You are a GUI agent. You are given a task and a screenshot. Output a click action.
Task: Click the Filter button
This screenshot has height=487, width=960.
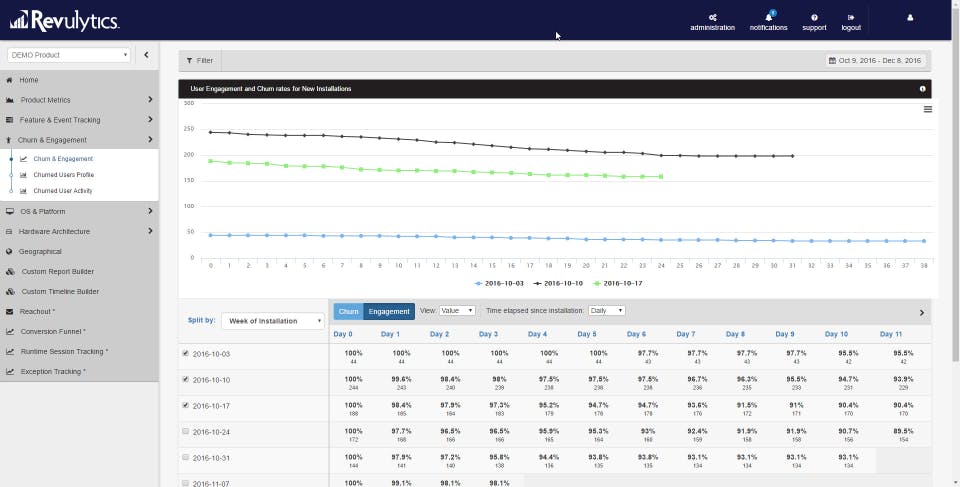[200, 61]
